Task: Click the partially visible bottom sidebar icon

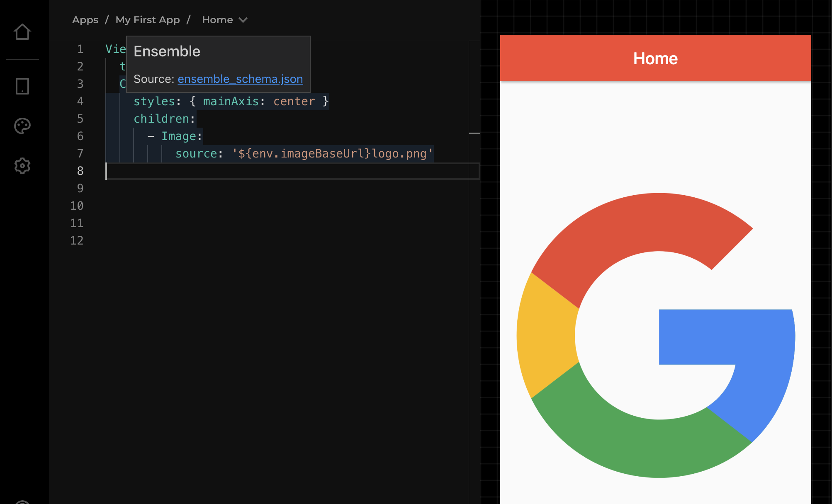Action: [x=22, y=502]
